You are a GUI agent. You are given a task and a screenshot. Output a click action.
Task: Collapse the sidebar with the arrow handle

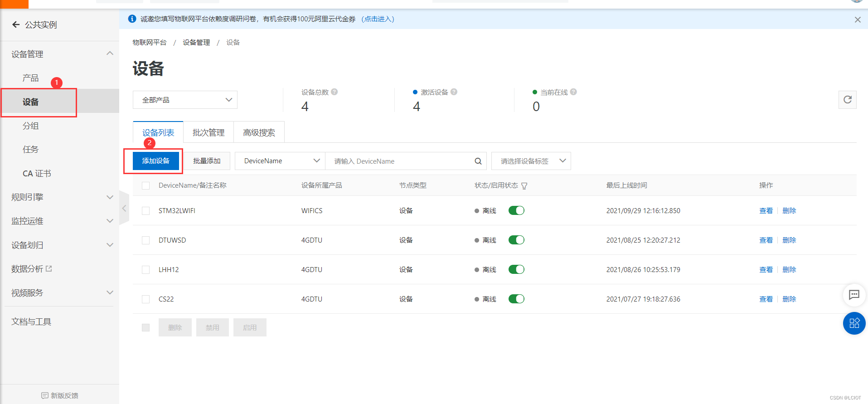click(x=124, y=208)
